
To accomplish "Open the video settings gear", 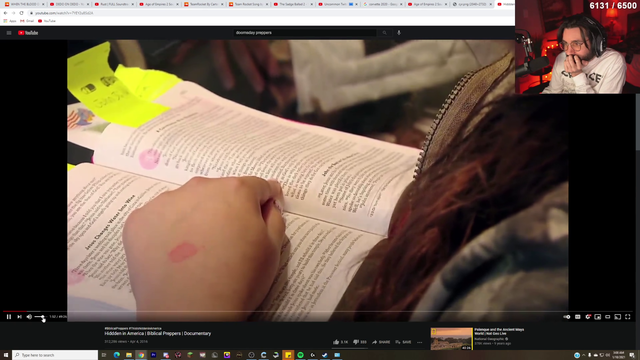I will [588, 317].
